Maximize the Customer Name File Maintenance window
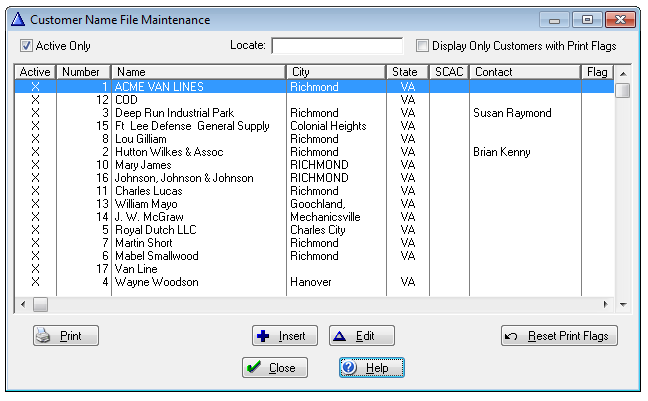Viewport: 648px width, 401px height. pyautogui.click(x=588, y=19)
